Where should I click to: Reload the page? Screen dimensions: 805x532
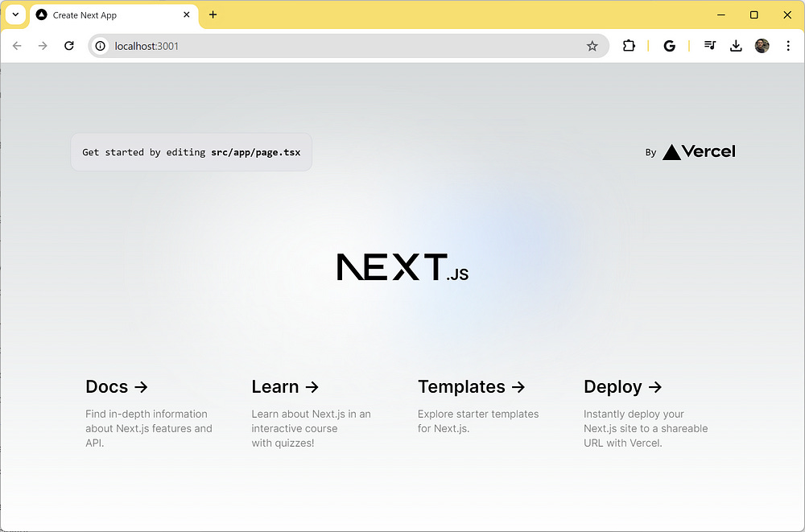[69, 46]
